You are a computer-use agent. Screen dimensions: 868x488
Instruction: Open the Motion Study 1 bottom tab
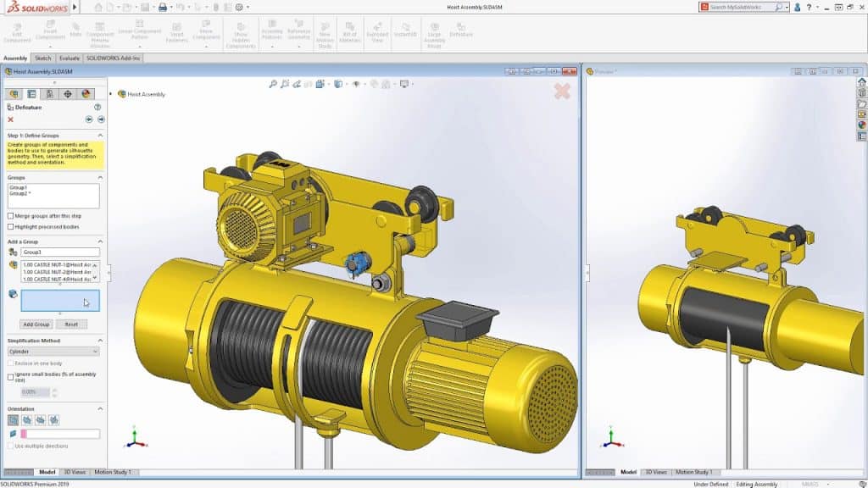tap(113, 472)
